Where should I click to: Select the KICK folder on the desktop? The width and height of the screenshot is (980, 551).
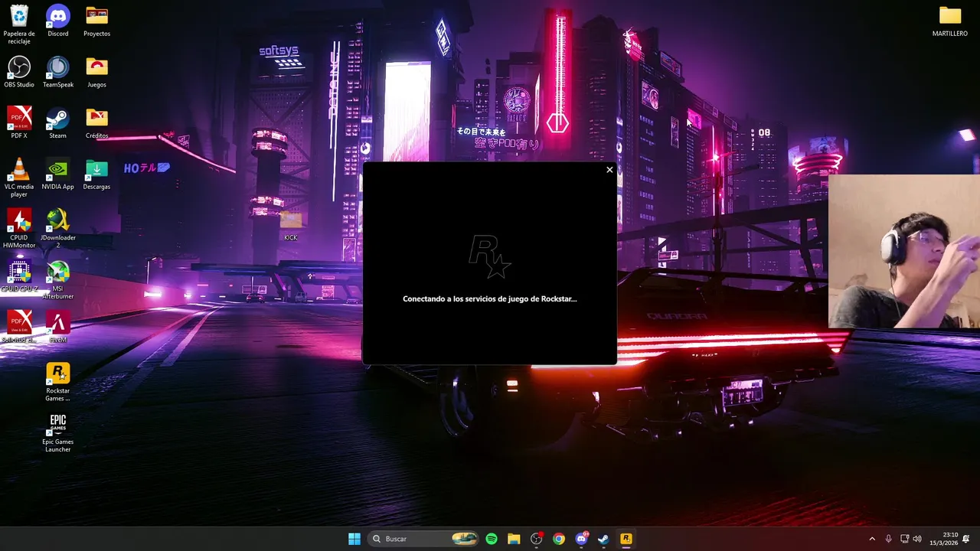(x=291, y=226)
